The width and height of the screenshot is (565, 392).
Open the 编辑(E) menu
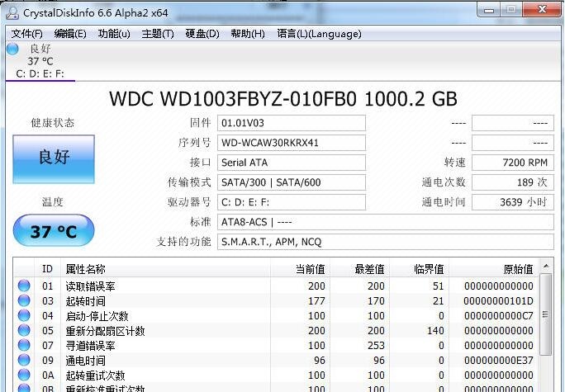coord(70,34)
